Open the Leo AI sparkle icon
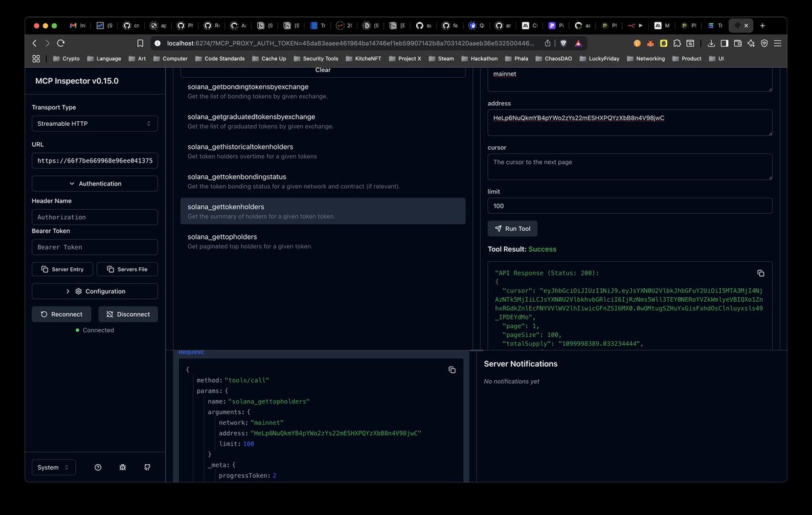This screenshot has height=515, width=812. tap(751, 43)
